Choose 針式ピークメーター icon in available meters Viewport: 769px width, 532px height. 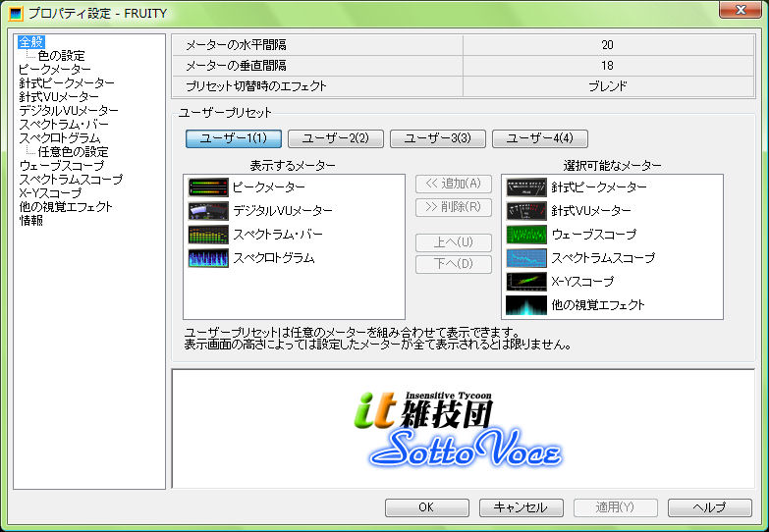coord(525,186)
